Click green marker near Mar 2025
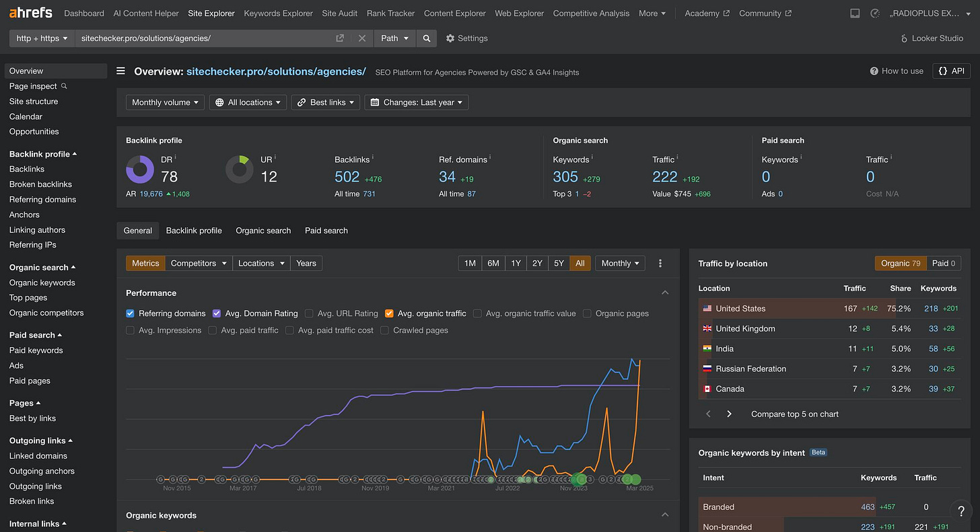Image resolution: width=980 pixels, height=532 pixels. [635, 480]
